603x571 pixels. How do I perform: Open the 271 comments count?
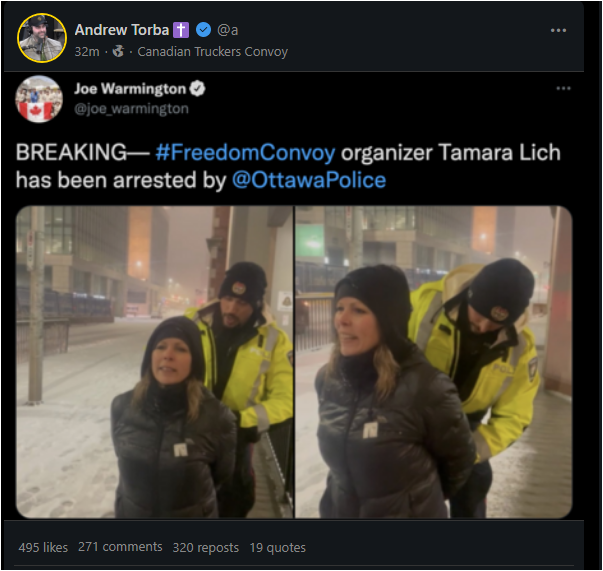point(120,547)
